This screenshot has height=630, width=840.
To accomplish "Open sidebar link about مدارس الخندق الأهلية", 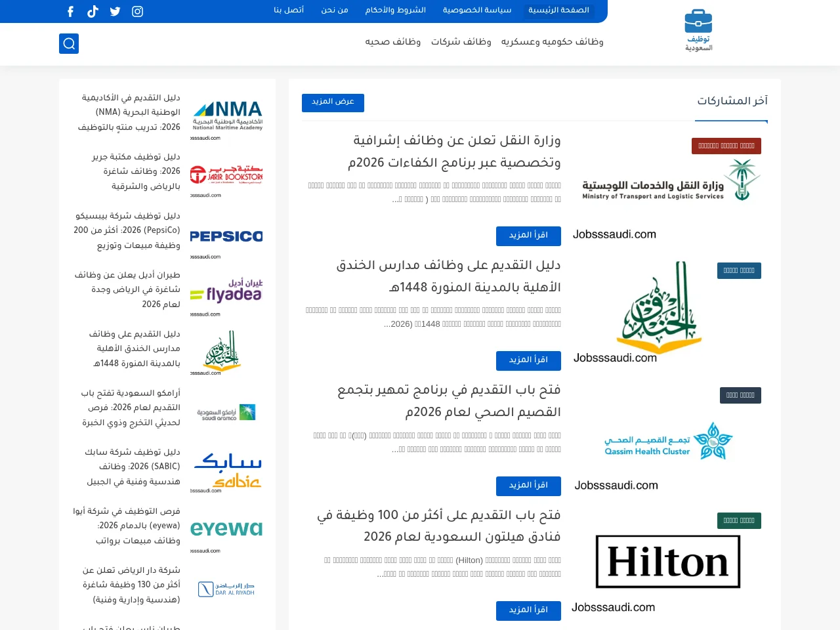I will 135,348.
